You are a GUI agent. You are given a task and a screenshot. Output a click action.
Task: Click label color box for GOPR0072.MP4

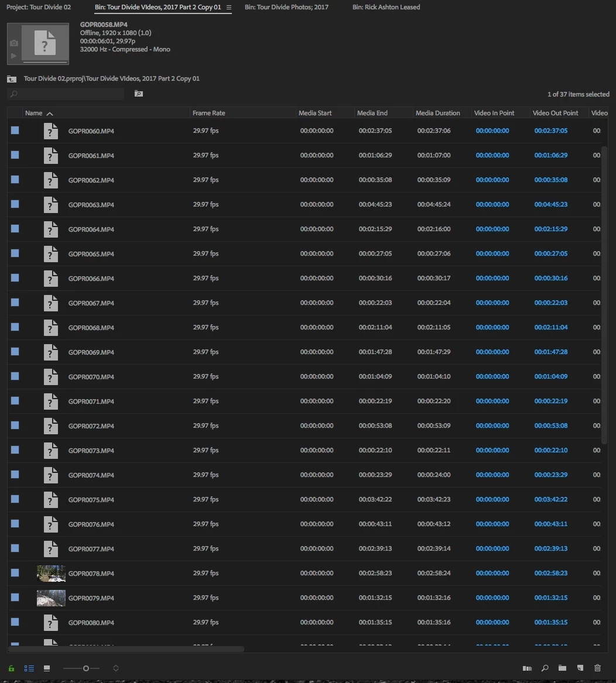[15, 425]
